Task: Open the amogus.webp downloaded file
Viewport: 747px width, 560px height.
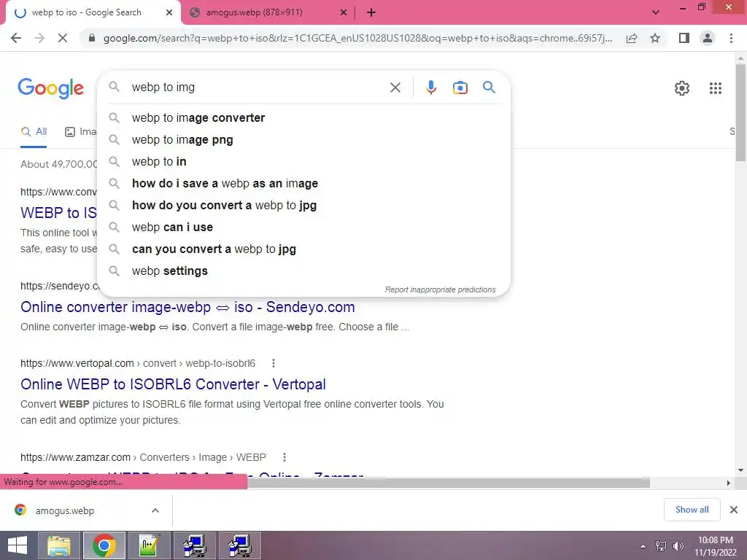Action: pos(65,510)
